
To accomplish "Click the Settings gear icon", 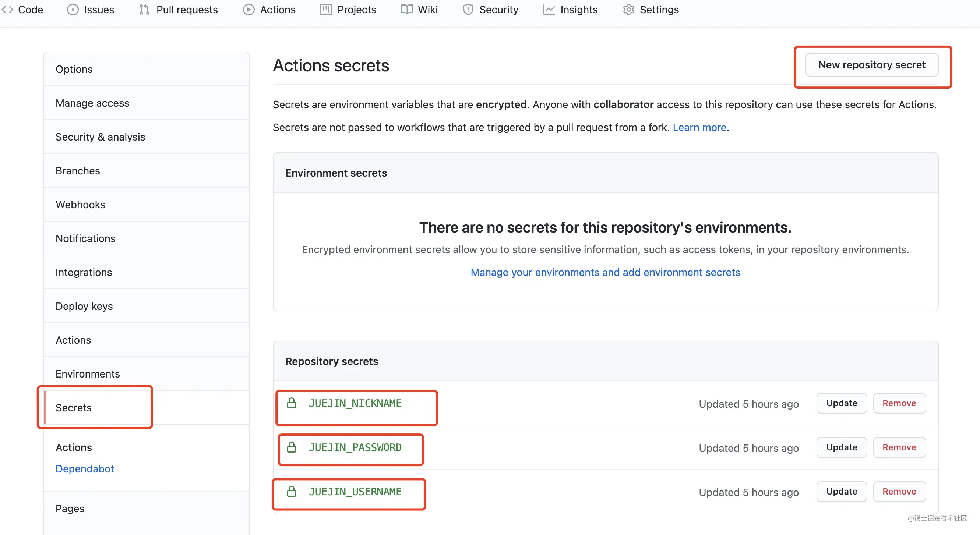I will 628,10.
